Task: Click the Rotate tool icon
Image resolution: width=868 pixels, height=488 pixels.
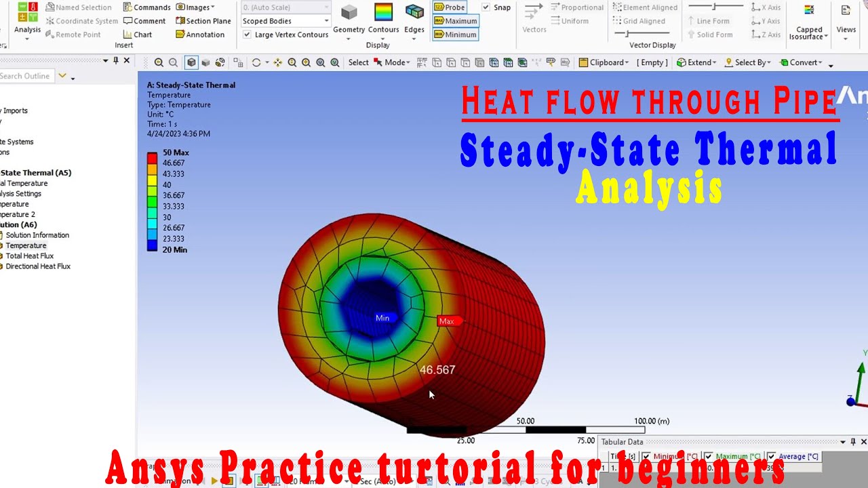Action: coord(256,62)
